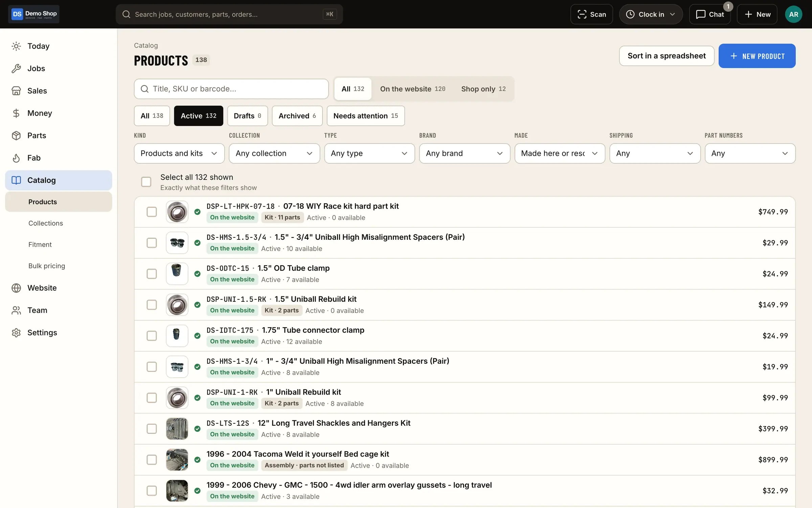
Task: Select the On the website 120 tab
Action: [x=412, y=89]
